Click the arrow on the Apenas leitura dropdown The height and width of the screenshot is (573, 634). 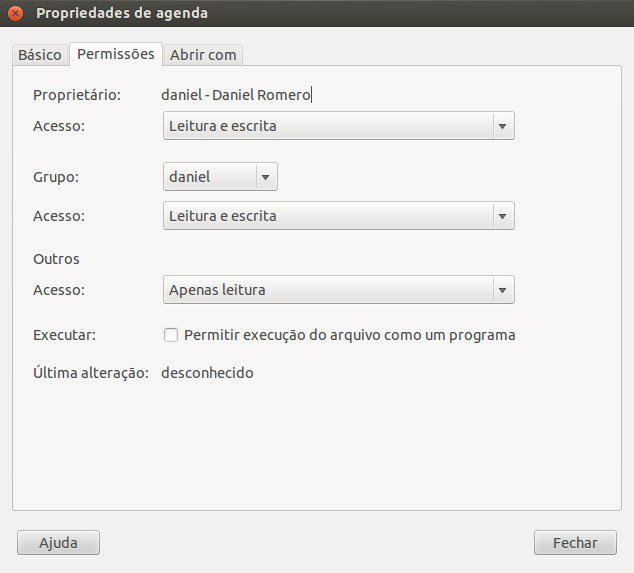502,290
